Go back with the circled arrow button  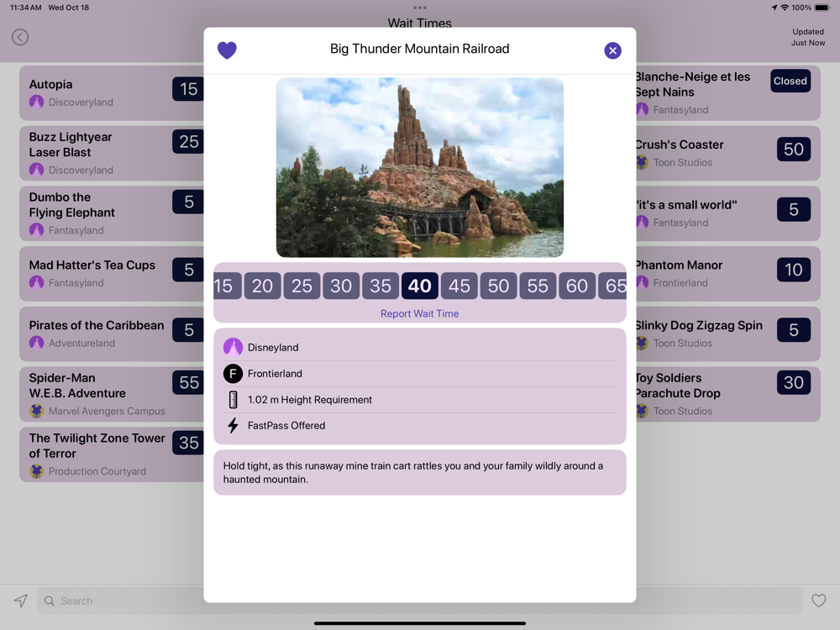[20, 37]
